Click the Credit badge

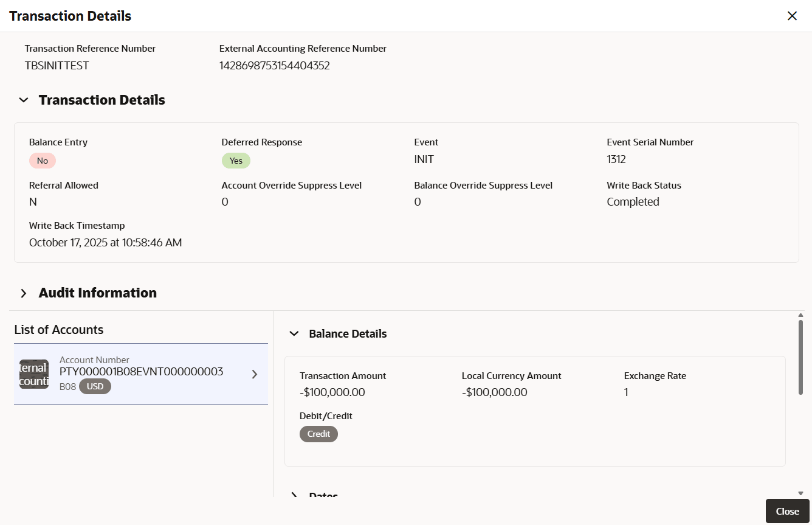(318, 434)
